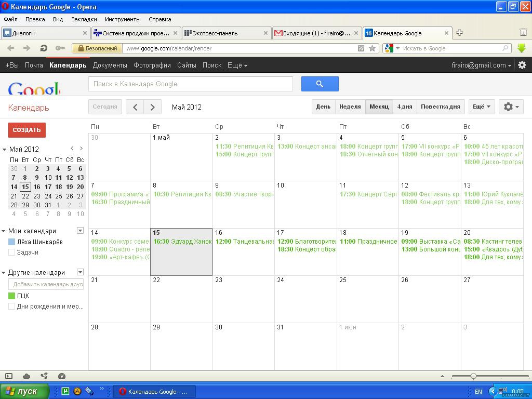Add a new tab with plus icon
The image size is (532, 399).
pos(459,33)
